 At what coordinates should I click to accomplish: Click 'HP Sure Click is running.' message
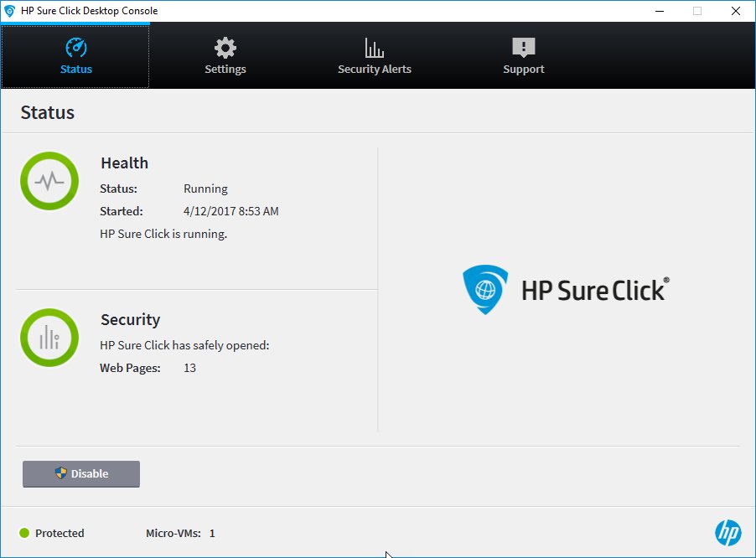click(x=163, y=234)
